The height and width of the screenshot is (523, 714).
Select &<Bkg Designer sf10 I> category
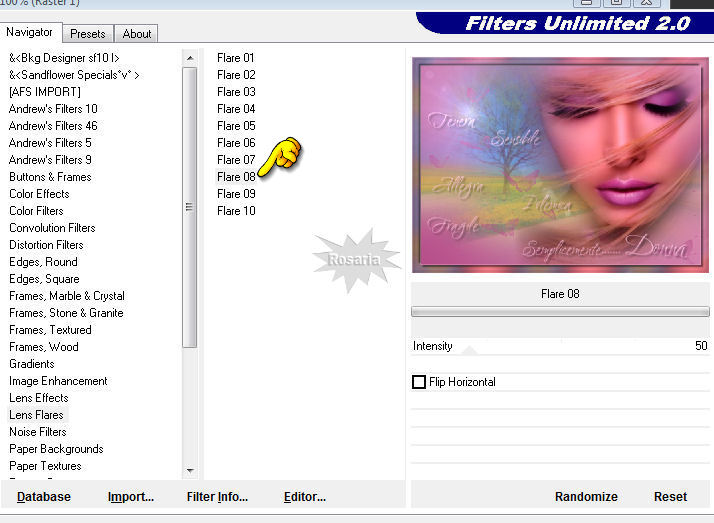64,58
